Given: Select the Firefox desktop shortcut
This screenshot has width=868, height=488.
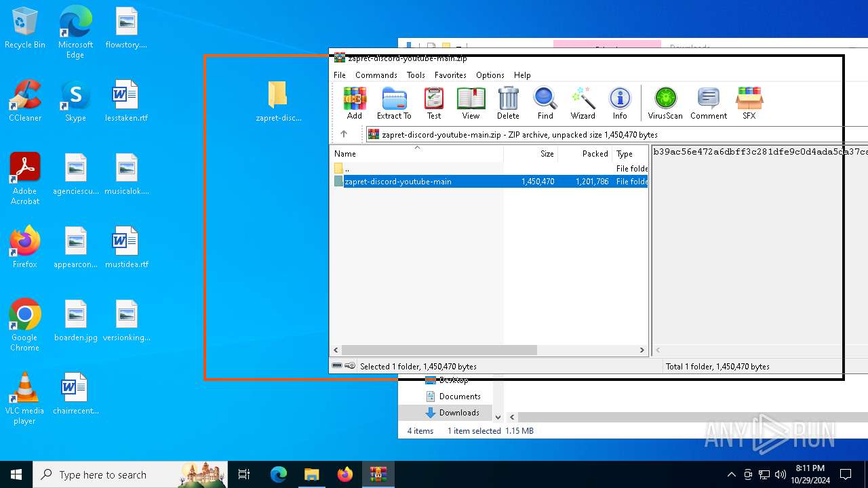Looking at the screenshot, I should (x=25, y=247).
